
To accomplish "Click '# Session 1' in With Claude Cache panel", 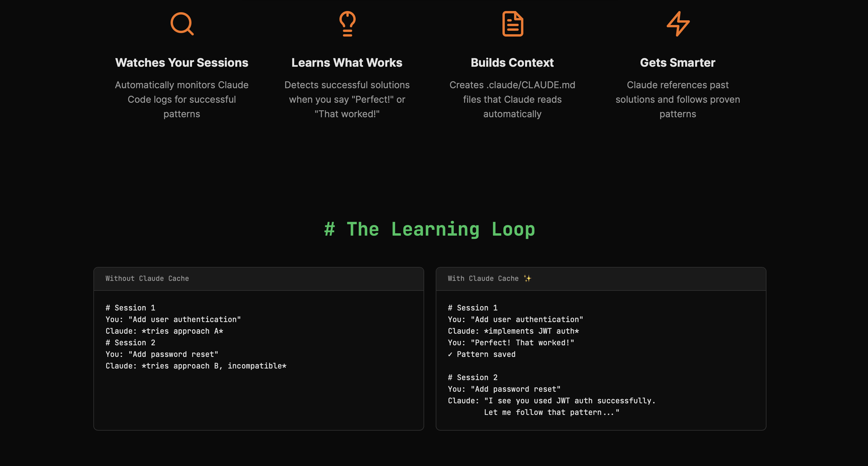I will point(473,308).
